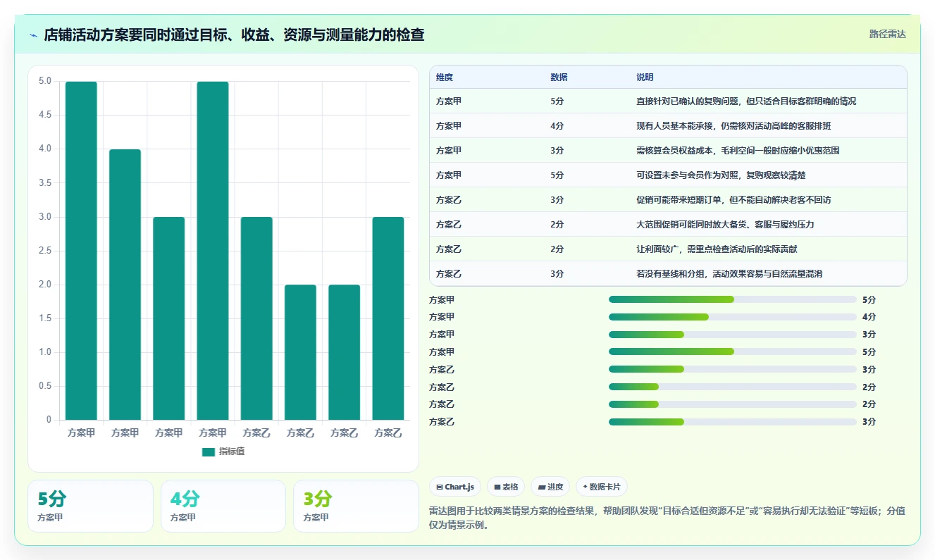Click the 0.5 y-axis label

coord(44,386)
